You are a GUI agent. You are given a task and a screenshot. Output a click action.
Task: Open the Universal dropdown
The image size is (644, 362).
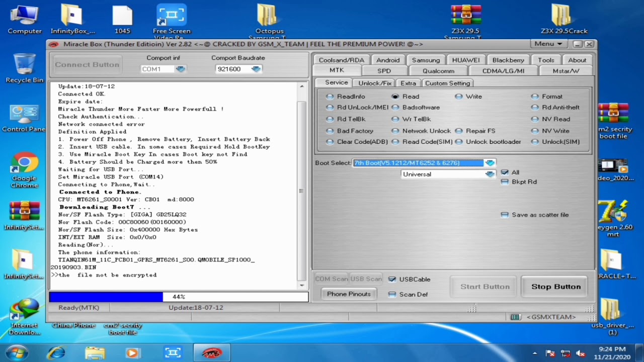click(x=490, y=174)
